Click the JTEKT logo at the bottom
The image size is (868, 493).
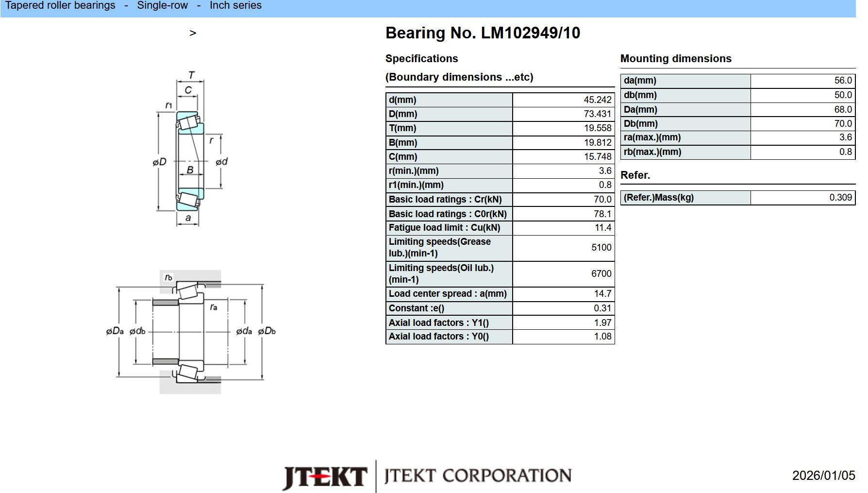point(324,476)
